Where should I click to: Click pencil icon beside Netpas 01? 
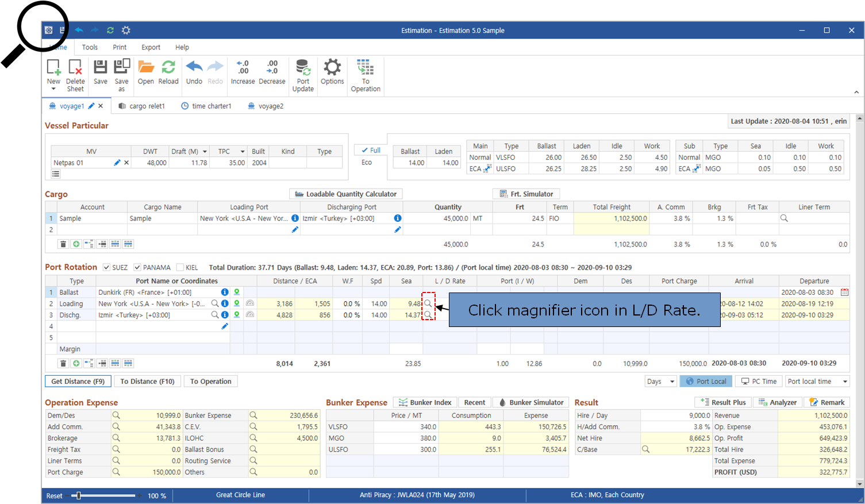[117, 163]
